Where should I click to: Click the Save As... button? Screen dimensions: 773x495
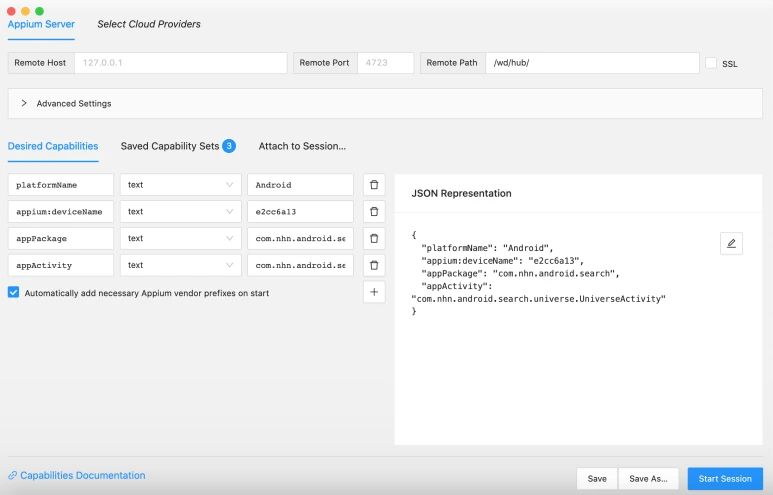click(648, 479)
